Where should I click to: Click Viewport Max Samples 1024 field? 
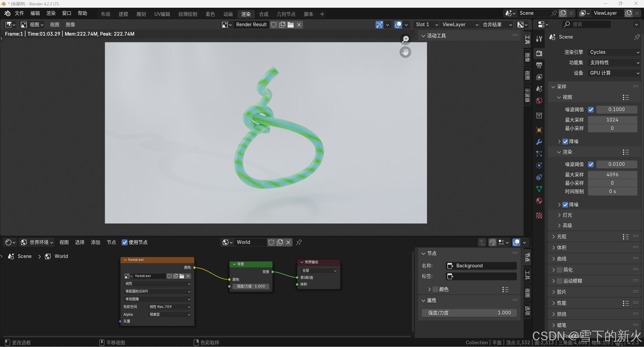click(x=612, y=120)
